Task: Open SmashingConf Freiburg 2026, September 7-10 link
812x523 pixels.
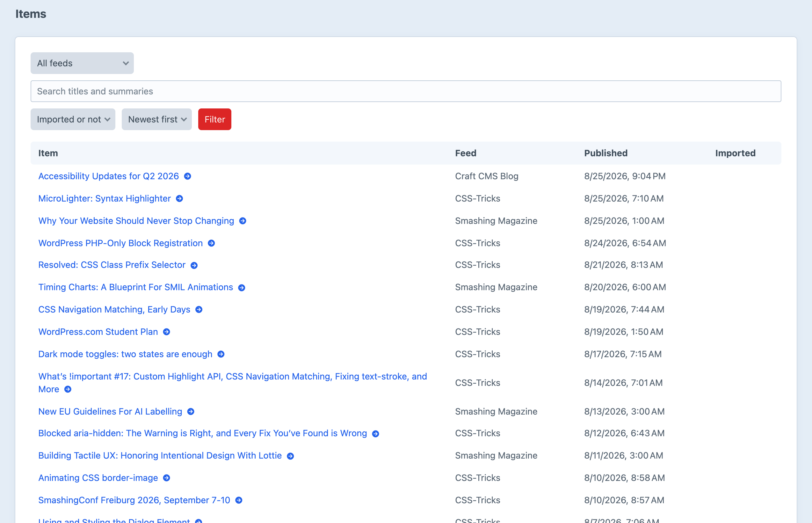Action: pos(134,501)
